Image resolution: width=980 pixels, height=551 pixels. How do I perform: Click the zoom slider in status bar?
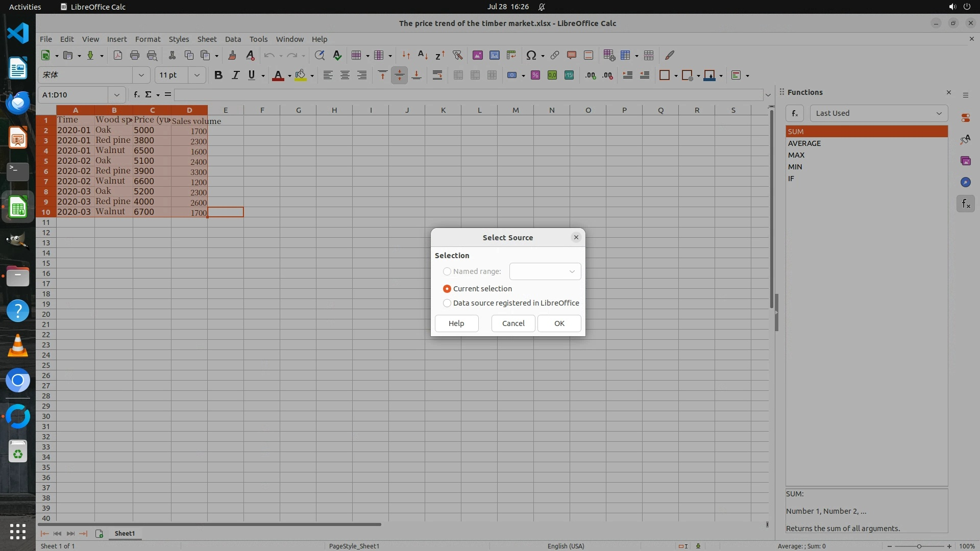point(919,546)
